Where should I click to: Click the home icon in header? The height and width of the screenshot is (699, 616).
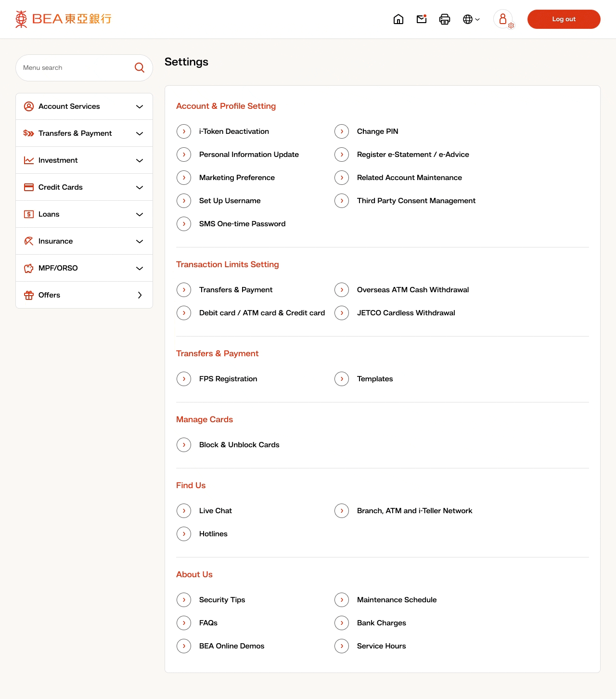point(398,19)
